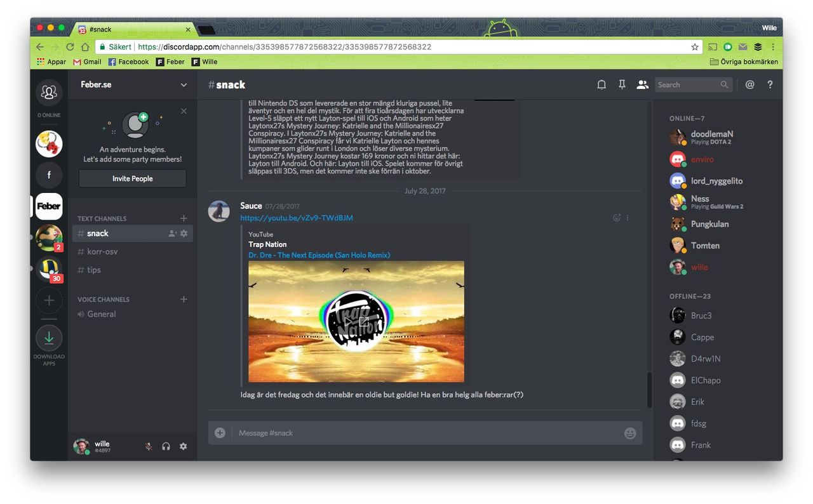Select the Feber server icon
Viewport: 813px width, 504px height.
tap(49, 206)
